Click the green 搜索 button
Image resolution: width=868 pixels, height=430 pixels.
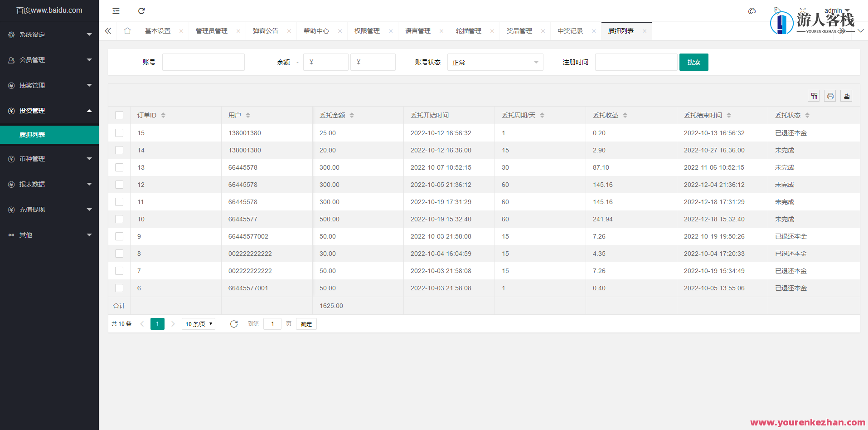pos(693,62)
